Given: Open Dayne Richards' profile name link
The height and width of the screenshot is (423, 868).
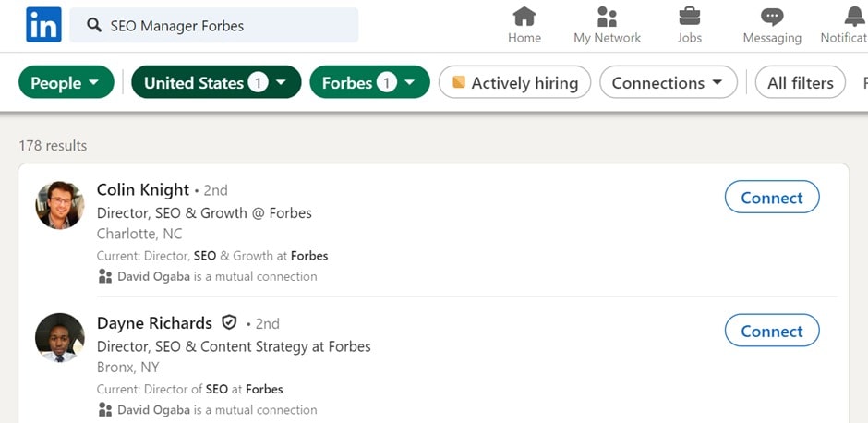Looking at the screenshot, I should 154,322.
